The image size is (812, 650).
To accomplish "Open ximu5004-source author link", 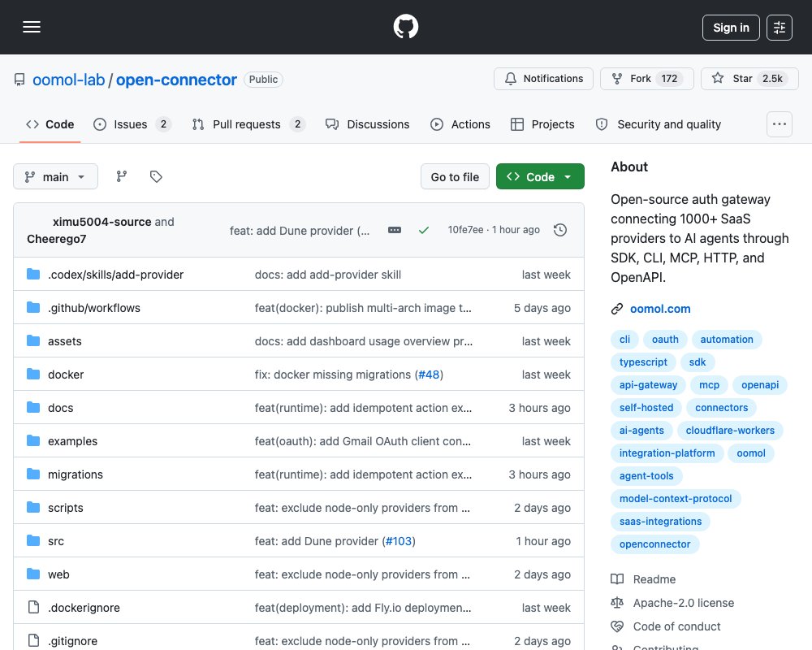I will click(102, 222).
